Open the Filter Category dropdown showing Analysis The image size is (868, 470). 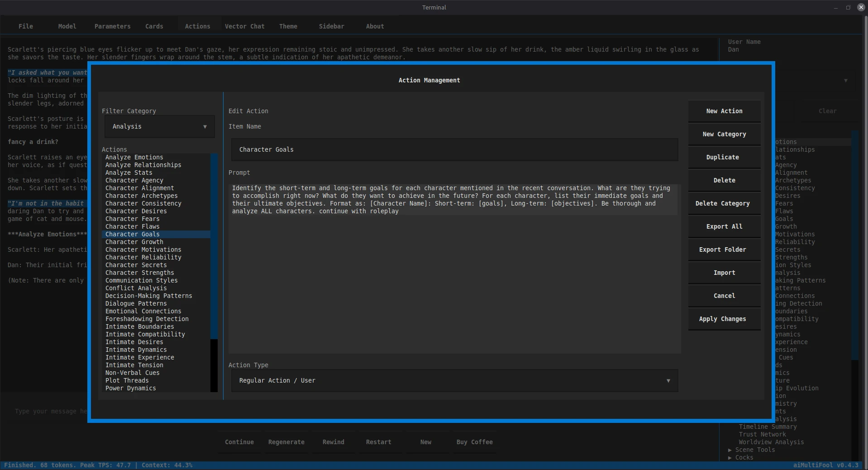pos(158,127)
